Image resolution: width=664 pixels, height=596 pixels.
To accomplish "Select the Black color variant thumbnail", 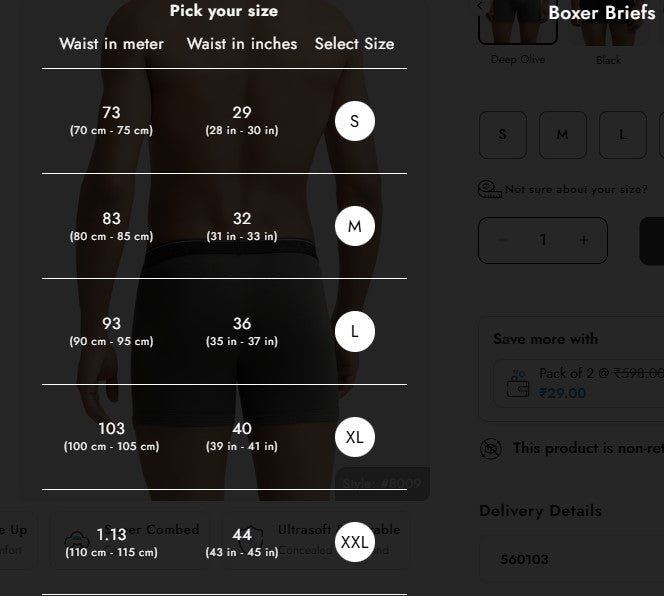I will (x=608, y=24).
